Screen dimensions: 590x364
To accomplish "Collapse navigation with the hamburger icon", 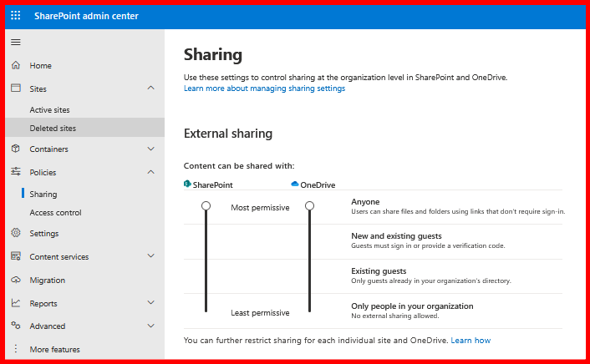I will 16,42.
